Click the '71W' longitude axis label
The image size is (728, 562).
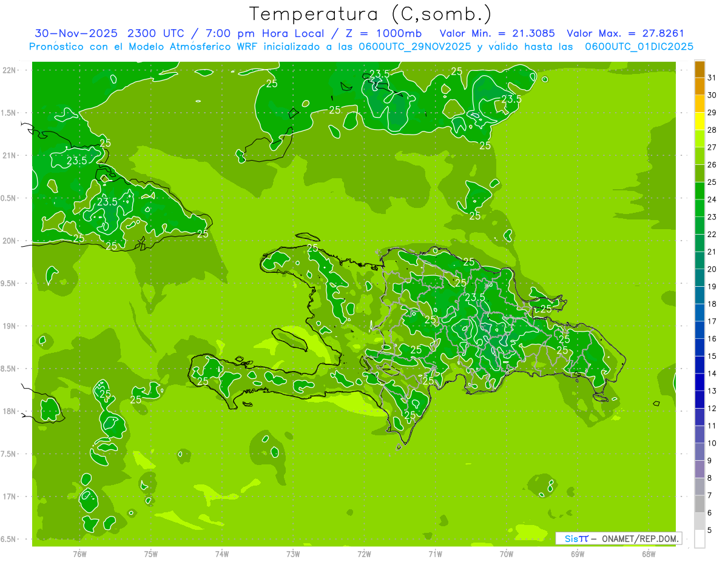(435, 554)
